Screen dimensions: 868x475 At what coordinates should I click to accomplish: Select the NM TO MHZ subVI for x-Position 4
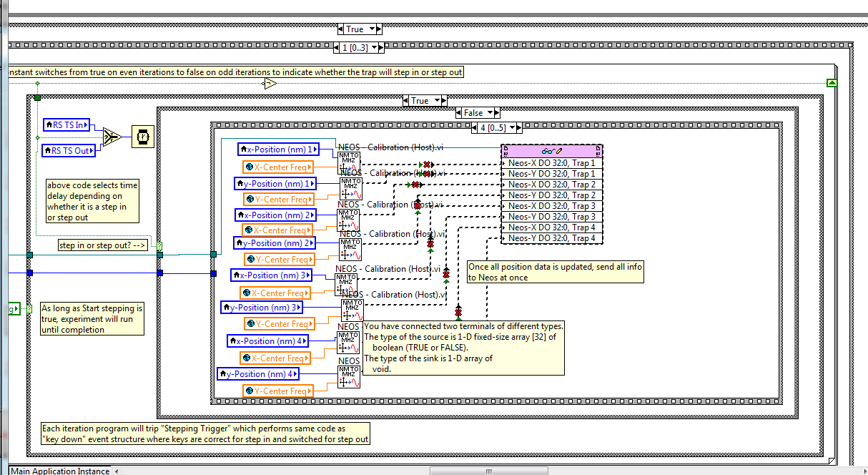pyautogui.click(x=348, y=342)
